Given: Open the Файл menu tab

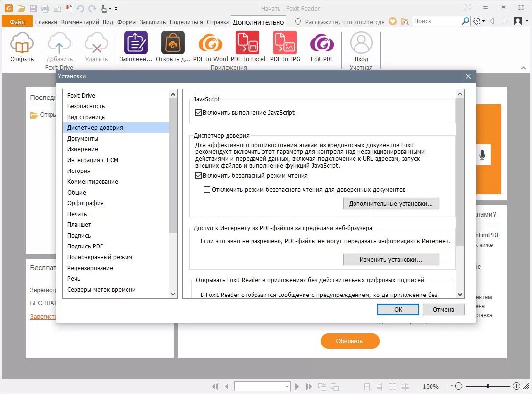Looking at the screenshot, I should click(17, 22).
